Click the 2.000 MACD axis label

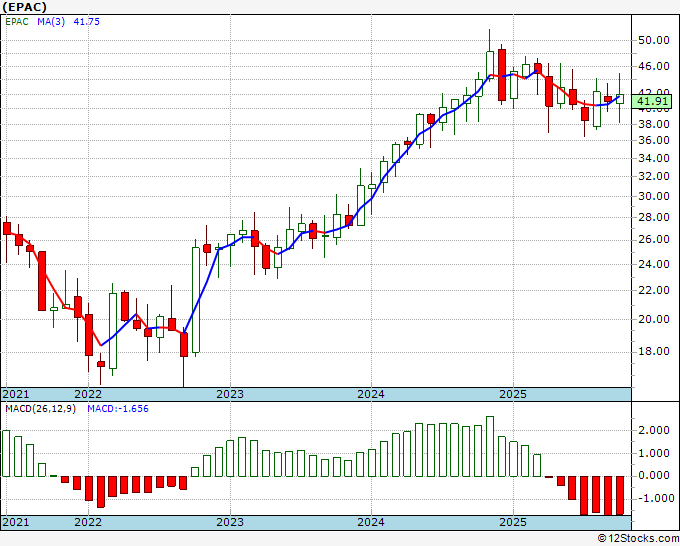pyautogui.click(x=656, y=431)
